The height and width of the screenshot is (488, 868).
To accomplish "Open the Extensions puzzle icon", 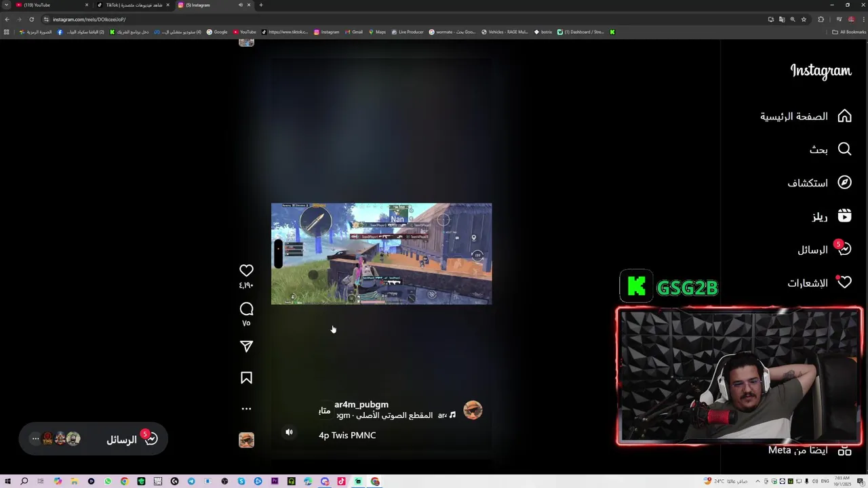I will pos(821,20).
